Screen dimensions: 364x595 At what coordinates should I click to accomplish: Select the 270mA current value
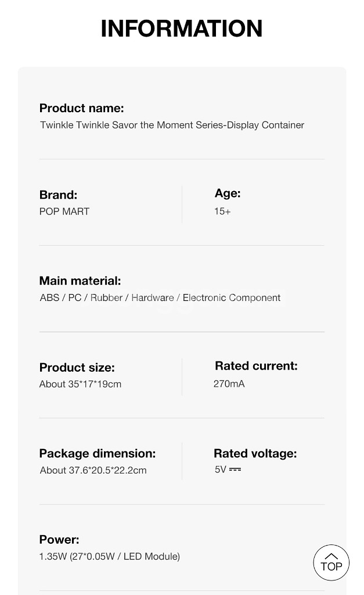click(x=229, y=383)
